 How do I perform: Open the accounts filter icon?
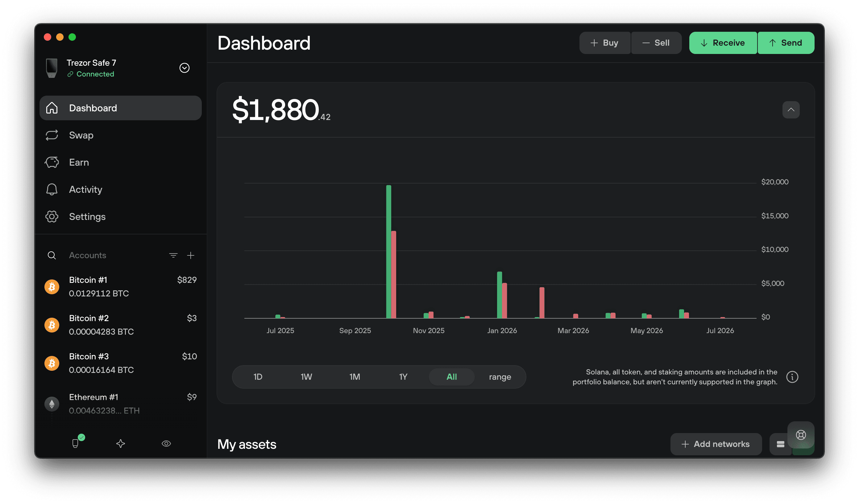click(173, 255)
